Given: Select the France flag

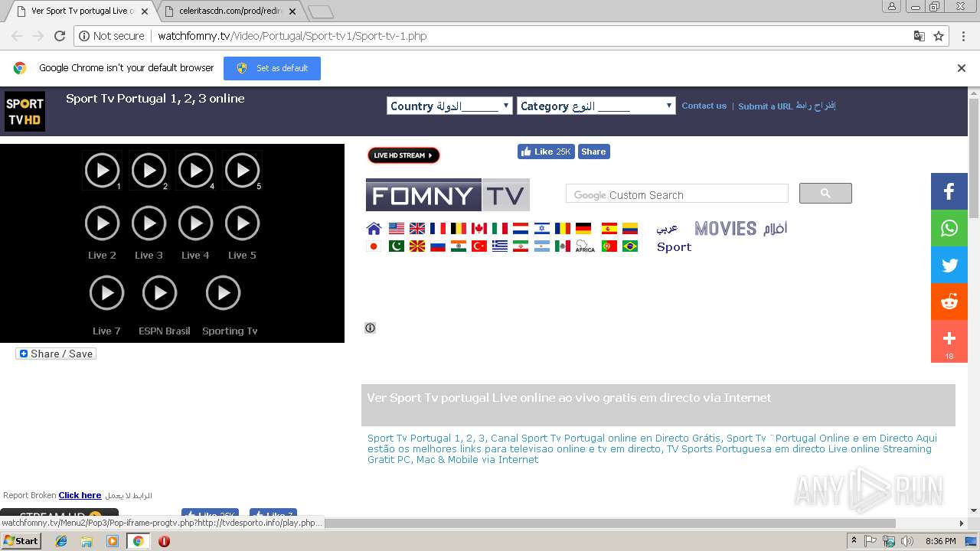Looking at the screenshot, I should click(x=438, y=228).
